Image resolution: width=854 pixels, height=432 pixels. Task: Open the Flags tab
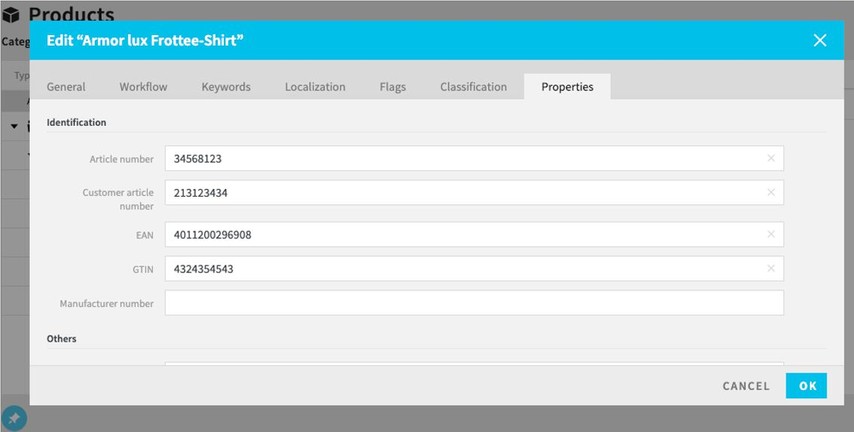pyautogui.click(x=393, y=87)
